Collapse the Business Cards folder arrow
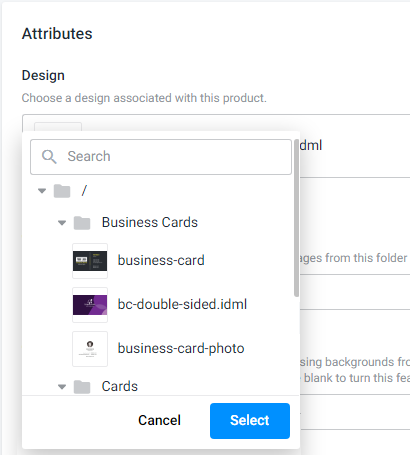This screenshot has height=455, width=410. (62, 223)
